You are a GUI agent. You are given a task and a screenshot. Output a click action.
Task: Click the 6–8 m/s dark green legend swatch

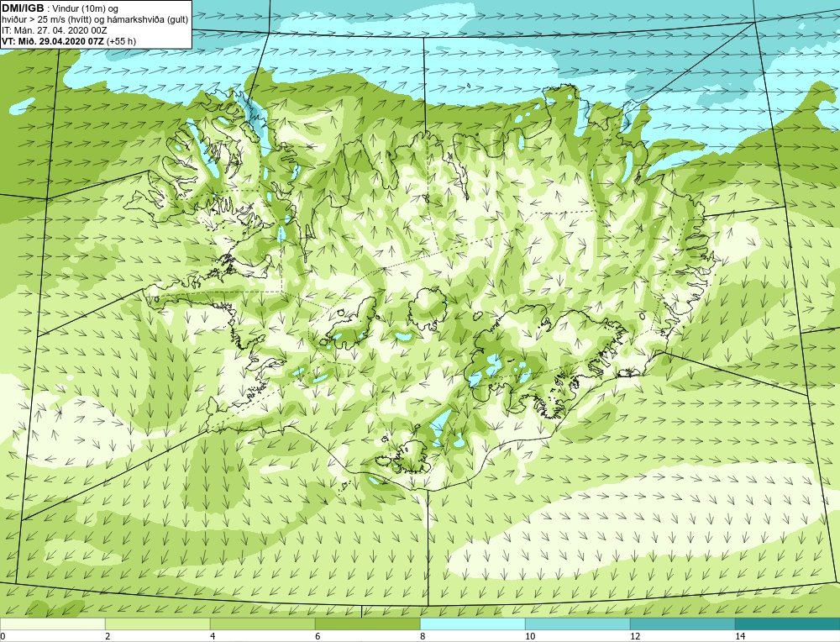(368, 624)
